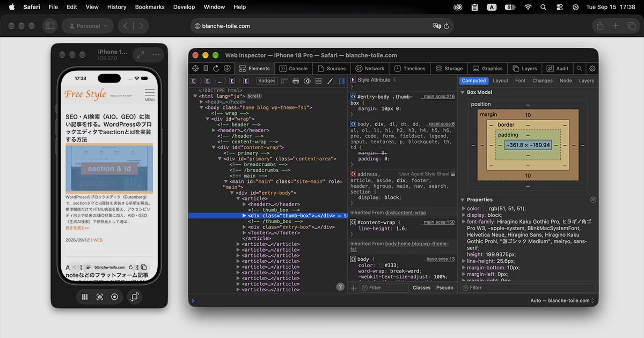The image size is (644, 338).
Task: Open inspector search magnifier icon
Action: [579, 69]
